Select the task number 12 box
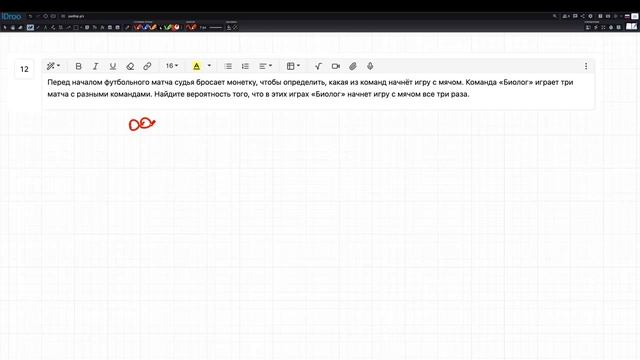Viewport: 640px width, 360px height. point(24,69)
